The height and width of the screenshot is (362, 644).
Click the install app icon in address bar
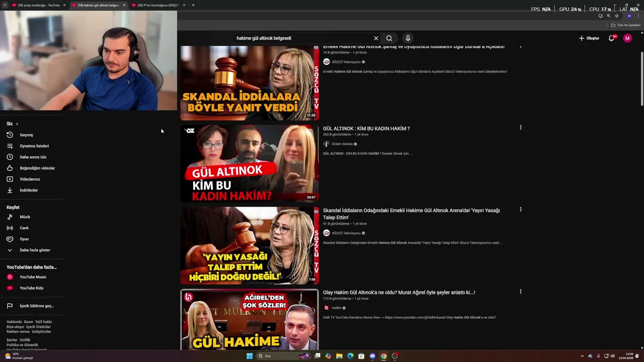click(600, 16)
